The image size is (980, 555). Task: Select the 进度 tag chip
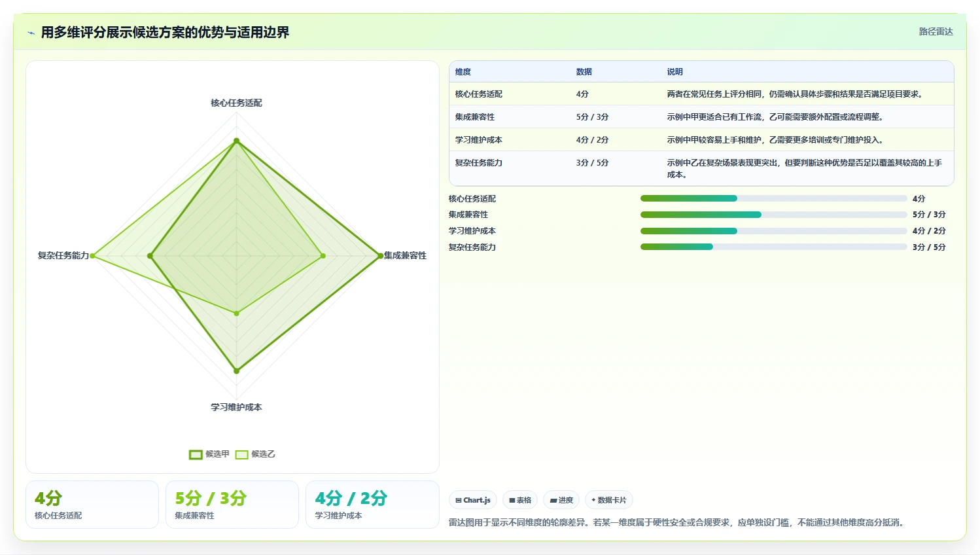pos(561,500)
